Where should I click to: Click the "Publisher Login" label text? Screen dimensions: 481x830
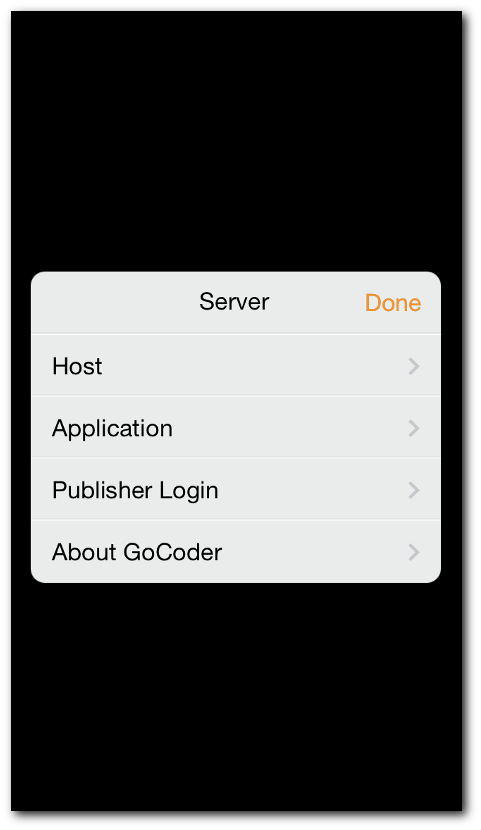point(135,491)
